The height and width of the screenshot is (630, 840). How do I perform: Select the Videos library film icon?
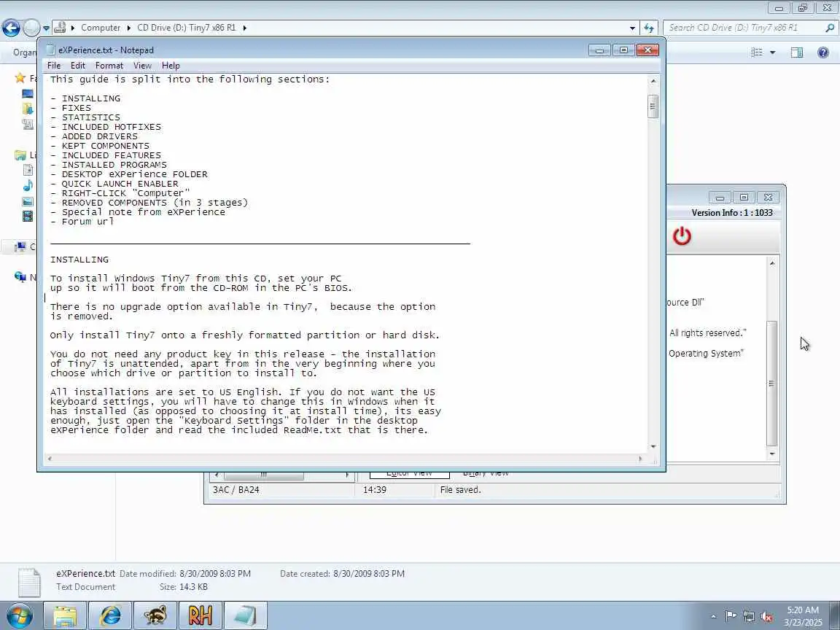(x=28, y=217)
